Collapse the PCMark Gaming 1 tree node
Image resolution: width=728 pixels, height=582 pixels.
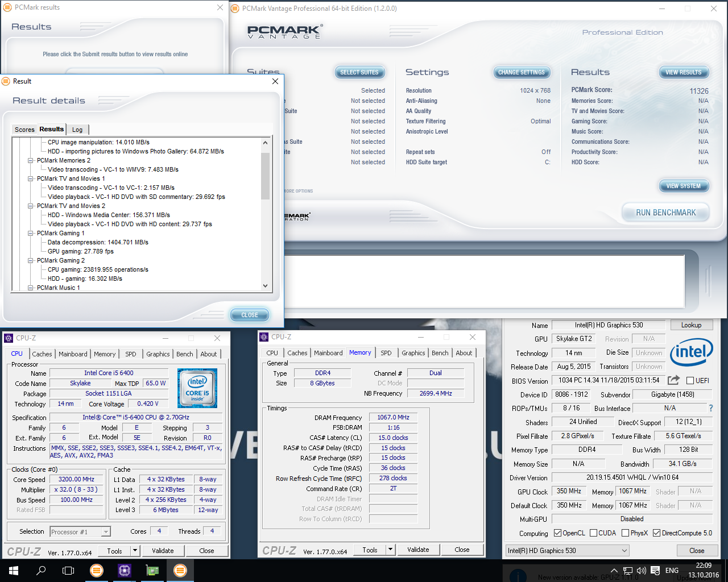pos(31,233)
